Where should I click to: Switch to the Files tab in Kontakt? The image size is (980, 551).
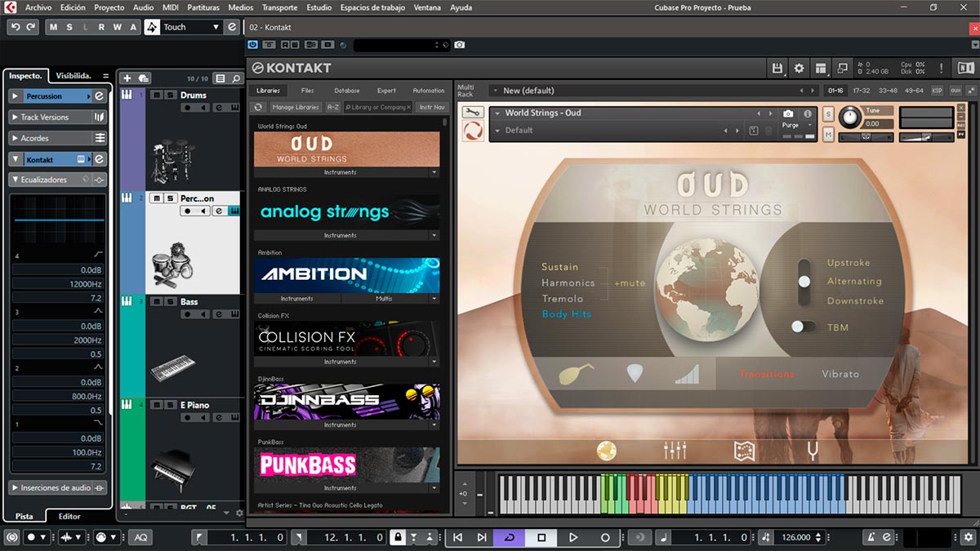(307, 91)
